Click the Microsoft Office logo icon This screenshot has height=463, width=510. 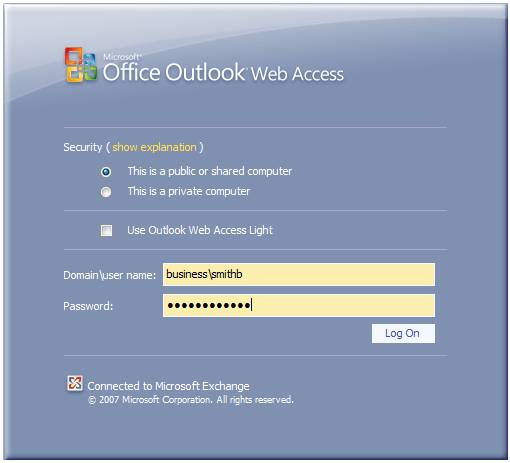[x=81, y=65]
